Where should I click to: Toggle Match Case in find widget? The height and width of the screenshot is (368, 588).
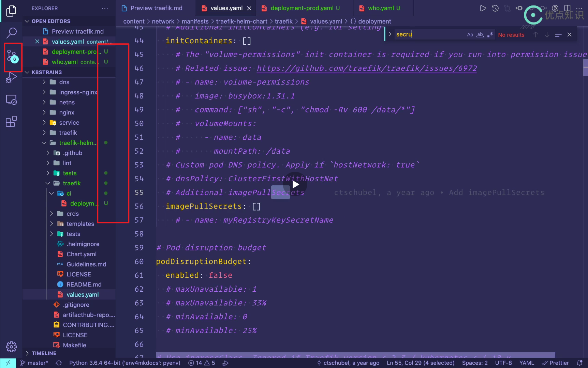click(470, 34)
